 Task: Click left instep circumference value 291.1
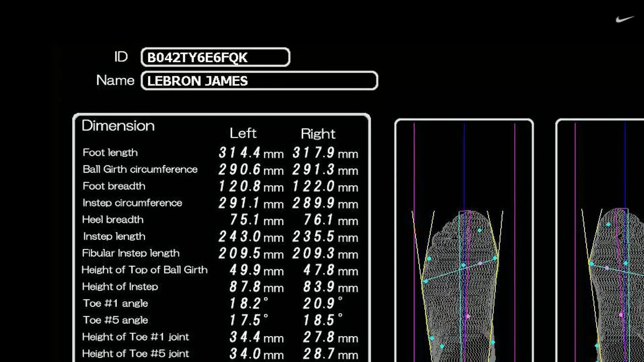point(239,203)
